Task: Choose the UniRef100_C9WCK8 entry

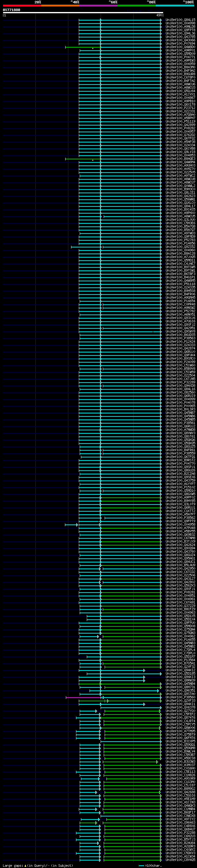Action: click(180, 816)
